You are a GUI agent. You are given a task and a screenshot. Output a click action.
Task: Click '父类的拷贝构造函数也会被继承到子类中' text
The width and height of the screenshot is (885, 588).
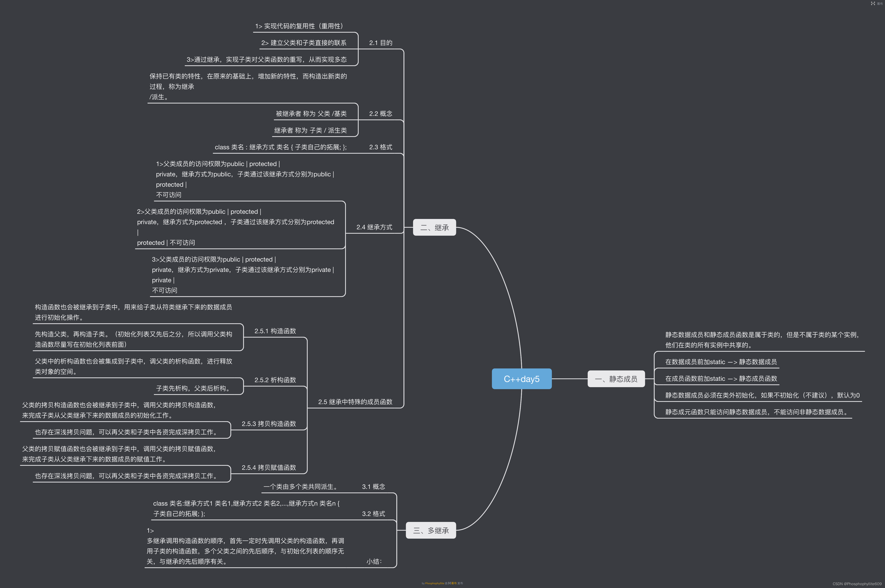119,410
